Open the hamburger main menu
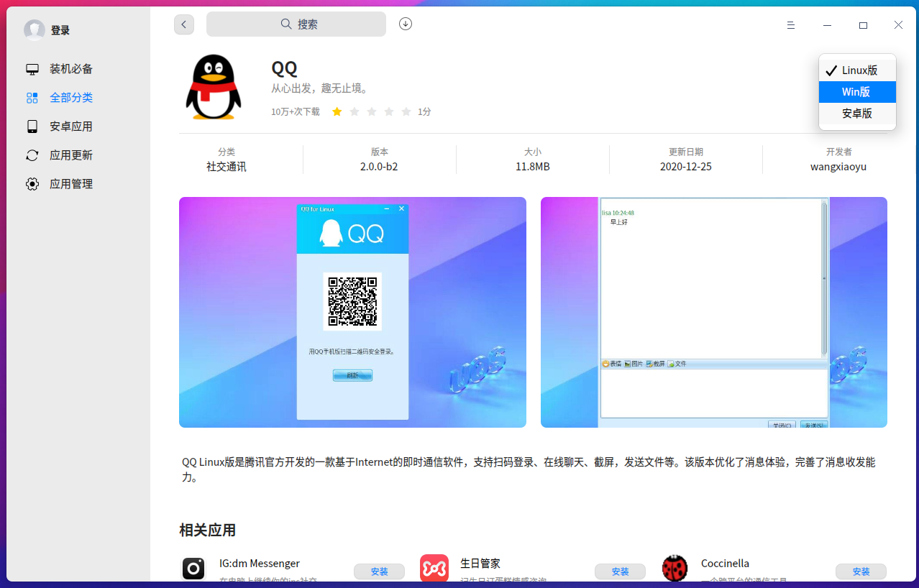 click(791, 25)
